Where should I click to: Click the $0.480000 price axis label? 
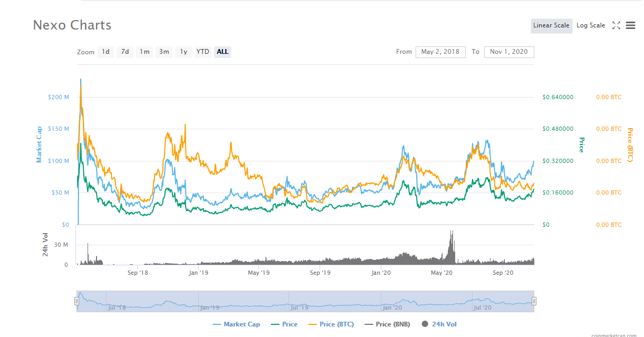click(x=558, y=129)
